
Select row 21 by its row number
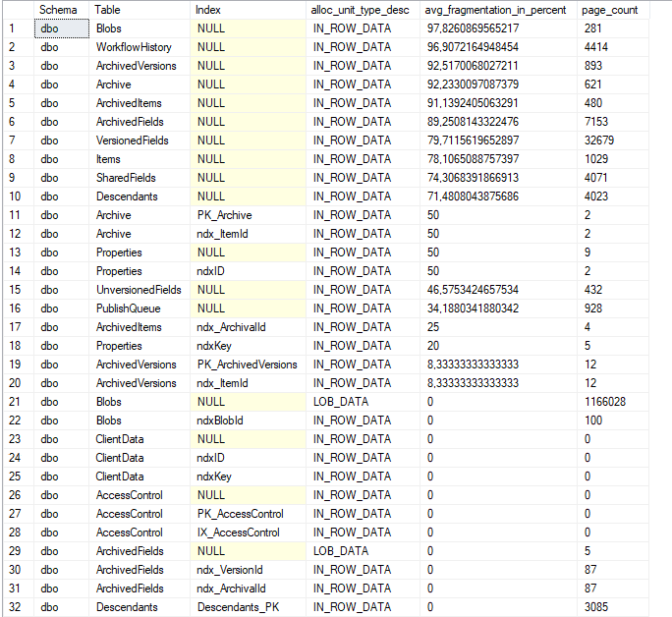point(17,402)
